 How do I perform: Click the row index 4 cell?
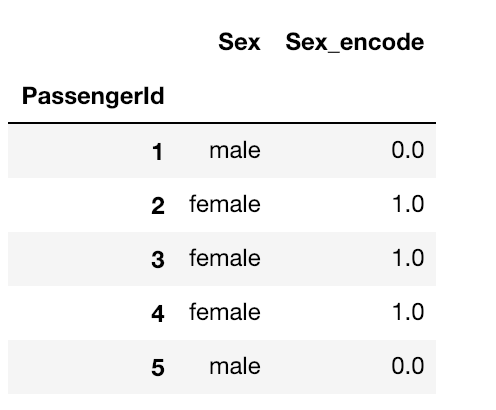coord(158,314)
